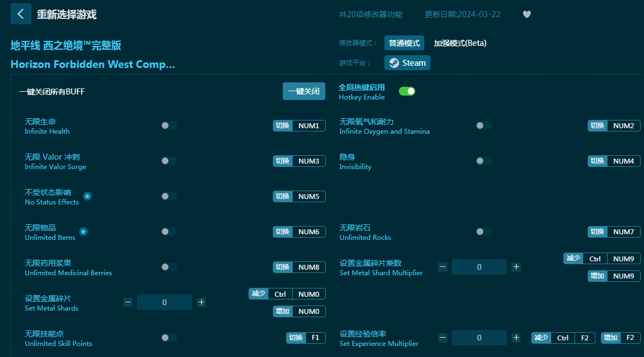The image size is (644, 357).
Task: Click NUM4 hotkey for Invisibility
Action: (x=614, y=161)
